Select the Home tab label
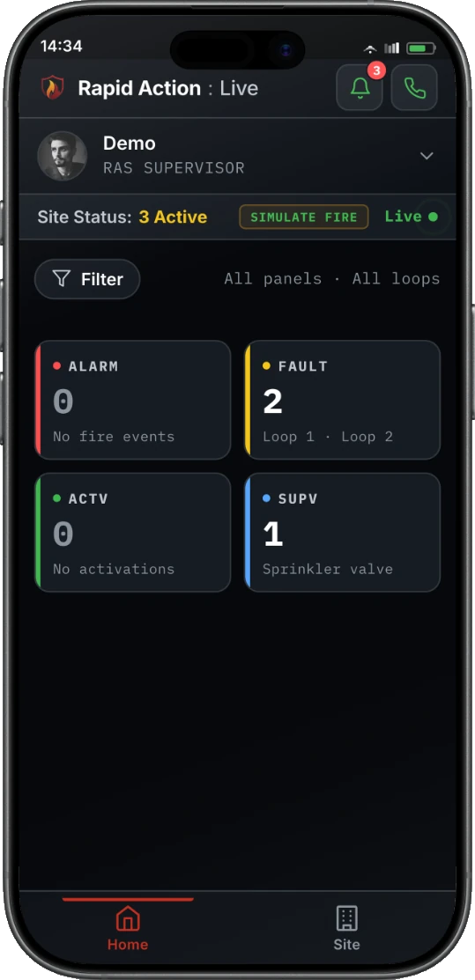 (x=128, y=944)
